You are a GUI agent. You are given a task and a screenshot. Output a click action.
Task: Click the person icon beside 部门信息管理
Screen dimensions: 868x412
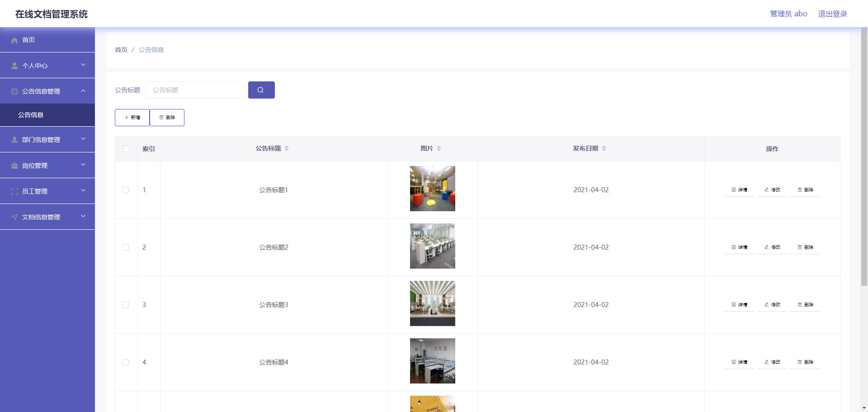point(14,140)
